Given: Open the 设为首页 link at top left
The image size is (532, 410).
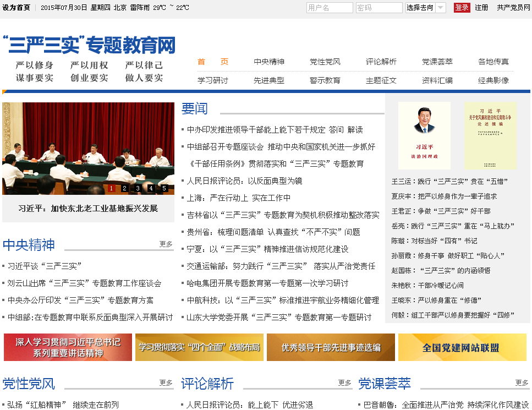Looking at the screenshot, I should [x=17, y=8].
